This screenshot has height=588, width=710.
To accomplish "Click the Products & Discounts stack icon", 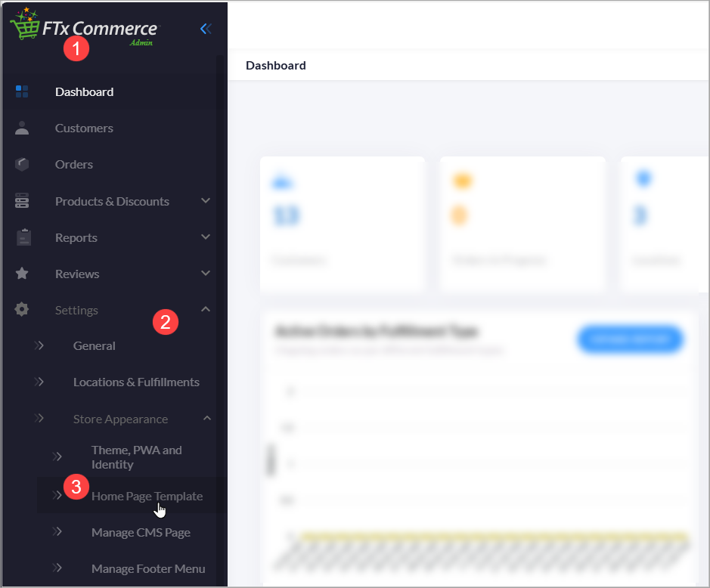I will [22, 200].
